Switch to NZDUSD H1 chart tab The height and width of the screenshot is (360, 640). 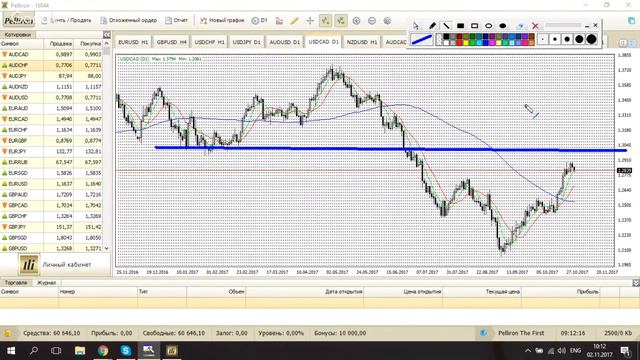[x=362, y=42]
